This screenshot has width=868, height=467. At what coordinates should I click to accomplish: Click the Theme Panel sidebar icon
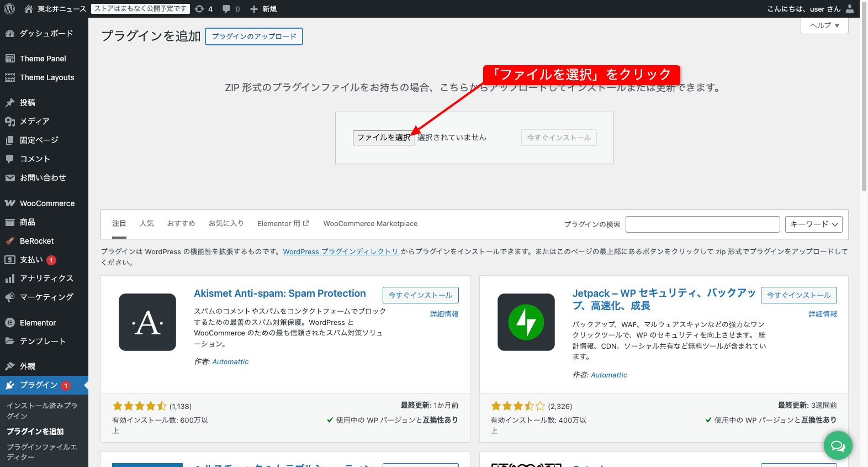[x=10, y=59]
